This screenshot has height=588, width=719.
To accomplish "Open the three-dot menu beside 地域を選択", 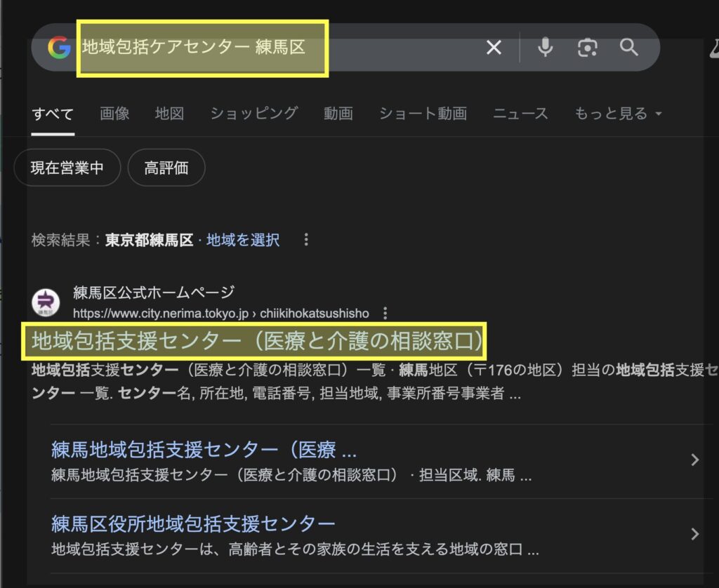I will (x=306, y=240).
